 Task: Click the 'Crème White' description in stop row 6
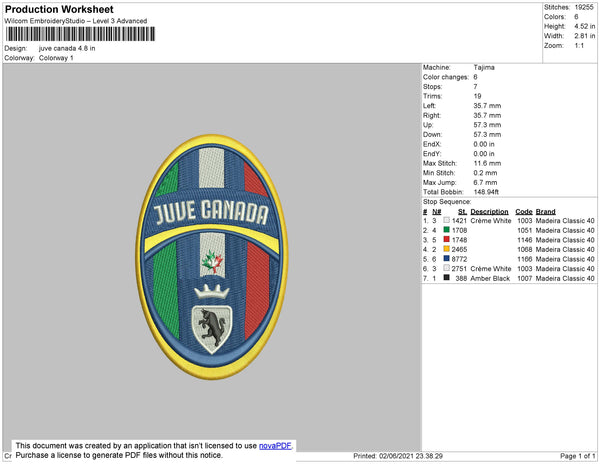click(491, 269)
